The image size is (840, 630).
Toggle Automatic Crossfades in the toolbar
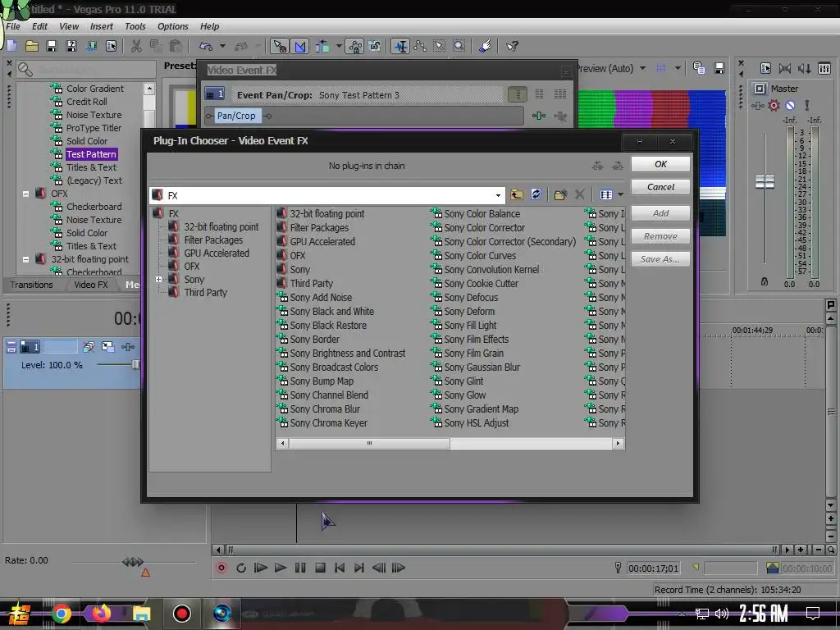300,46
